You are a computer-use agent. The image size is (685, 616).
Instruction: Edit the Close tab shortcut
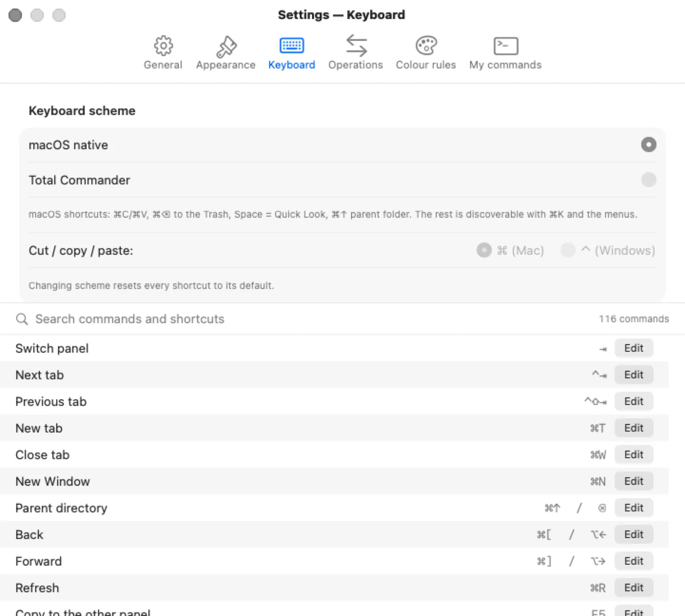point(634,454)
